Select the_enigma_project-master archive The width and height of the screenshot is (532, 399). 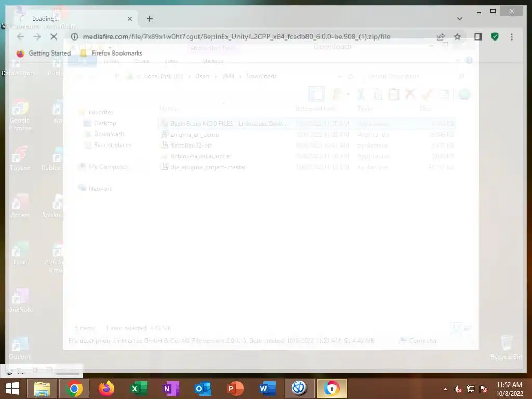pyautogui.click(x=307, y=167)
